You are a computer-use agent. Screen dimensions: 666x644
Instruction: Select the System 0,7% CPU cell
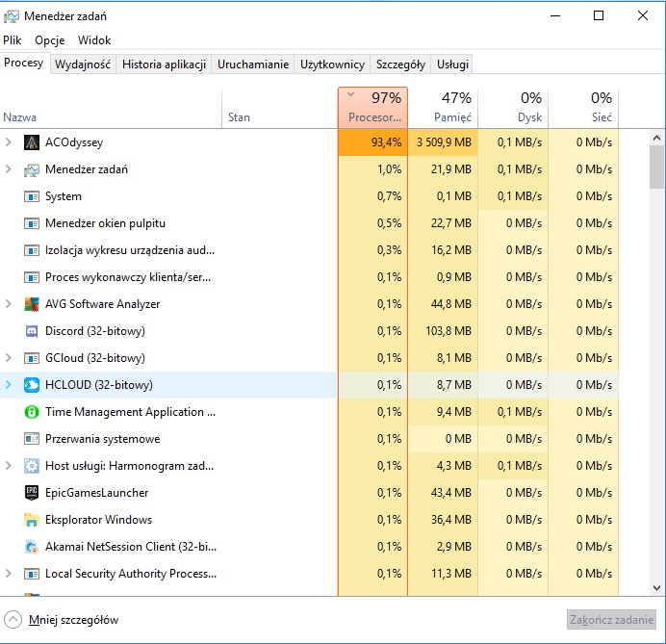pos(372,196)
